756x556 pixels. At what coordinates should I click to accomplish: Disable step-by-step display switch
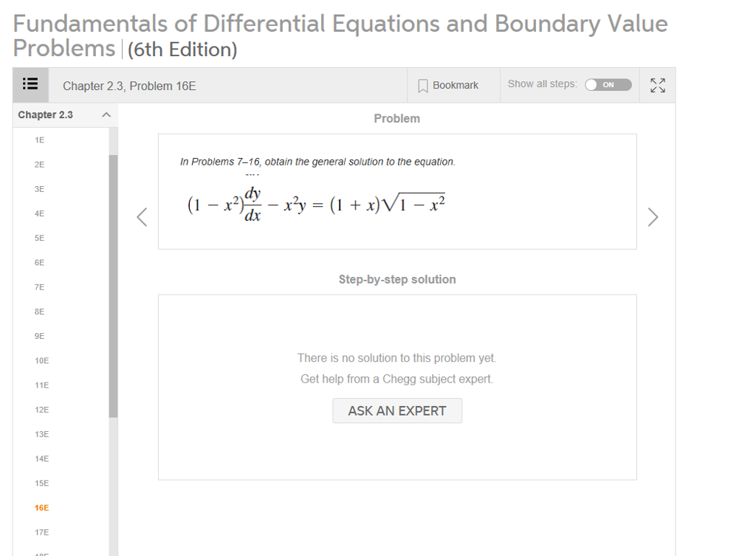pos(608,84)
